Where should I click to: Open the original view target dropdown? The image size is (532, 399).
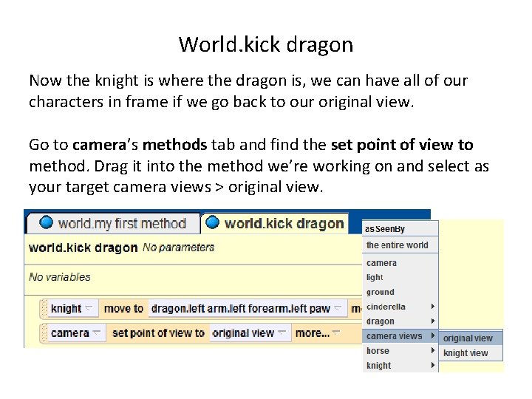pyautogui.click(x=250, y=332)
